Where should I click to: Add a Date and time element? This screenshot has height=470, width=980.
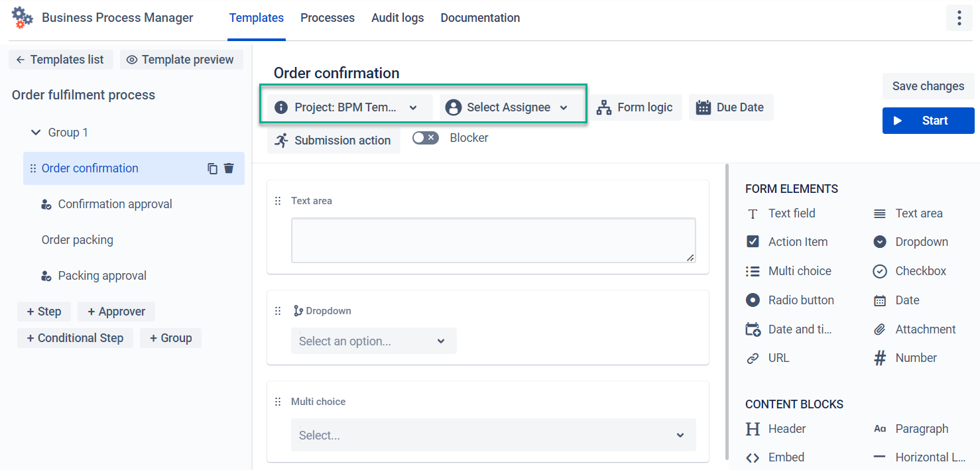(788, 329)
